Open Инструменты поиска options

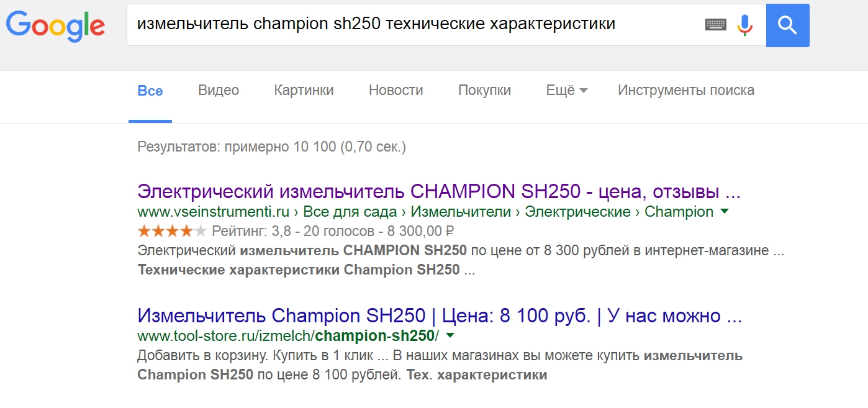[x=685, y=91]
